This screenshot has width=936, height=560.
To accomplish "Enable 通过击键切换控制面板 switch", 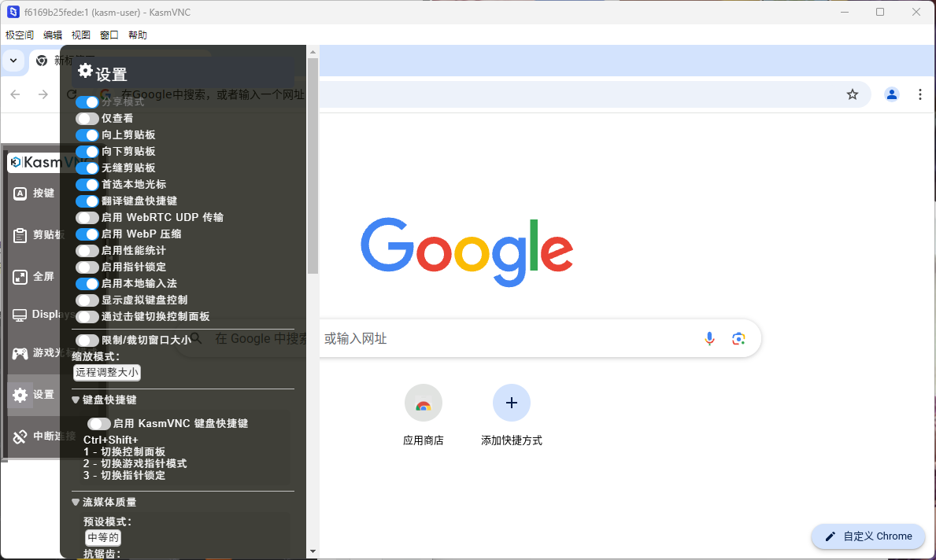I will click(87, 317).
